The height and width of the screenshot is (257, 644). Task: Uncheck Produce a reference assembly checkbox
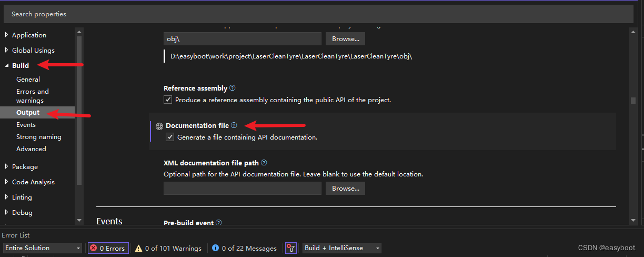168,100
